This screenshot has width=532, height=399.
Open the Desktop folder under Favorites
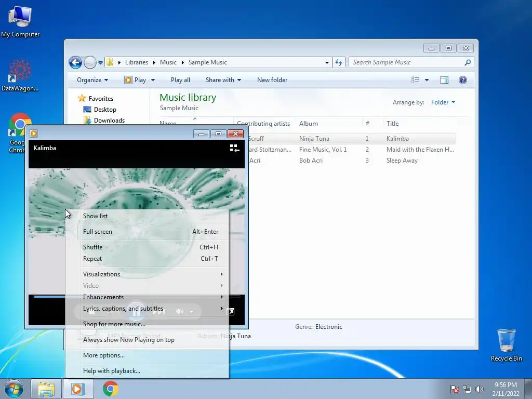(105, 110)
